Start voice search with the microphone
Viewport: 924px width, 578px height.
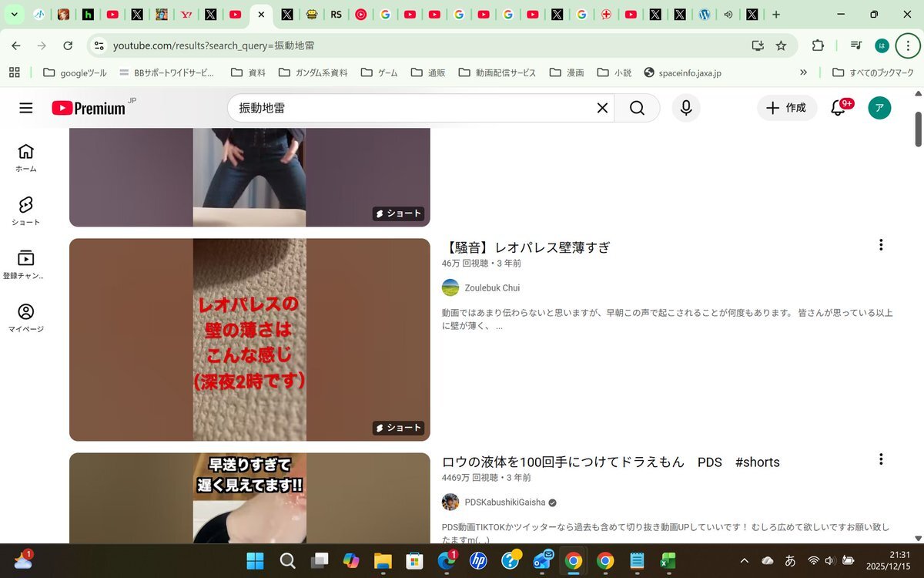click(685, 108)
